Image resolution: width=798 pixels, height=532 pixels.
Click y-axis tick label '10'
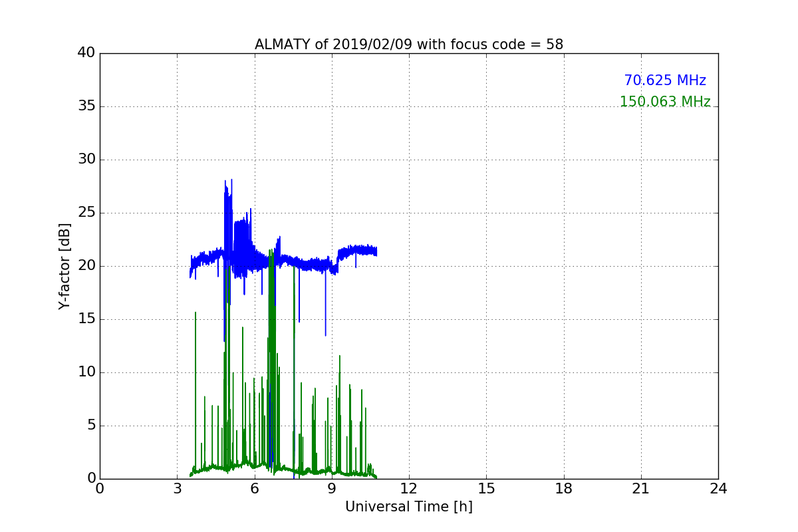coord(86,372)
